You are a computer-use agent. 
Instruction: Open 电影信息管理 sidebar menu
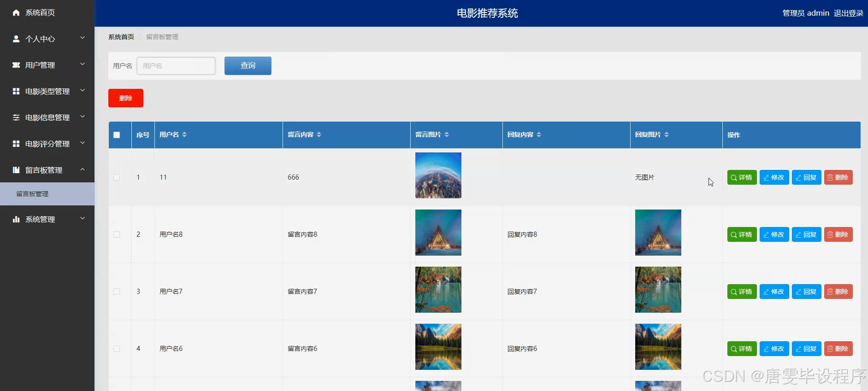pyautogui.click(x=47, y=117)
